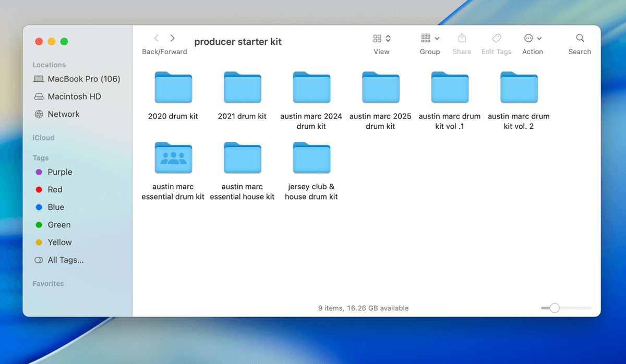This screenshot has width=626, height=364.
Task: Select the 2021 drum kit folder icon
Action: coord(242,88)
